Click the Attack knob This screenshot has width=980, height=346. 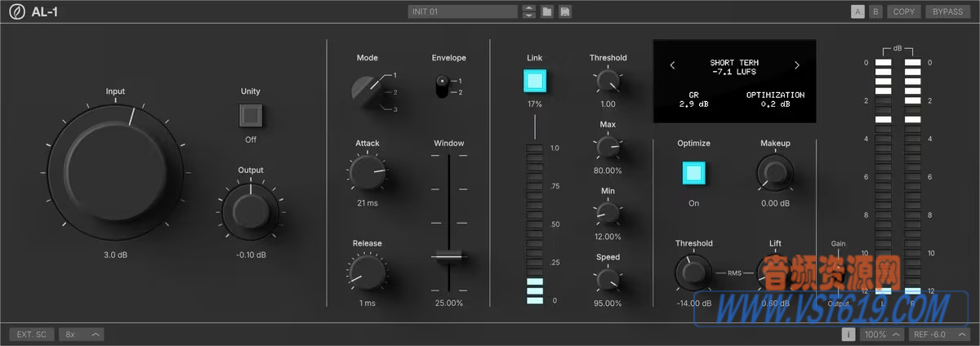[x=367, y=174]
